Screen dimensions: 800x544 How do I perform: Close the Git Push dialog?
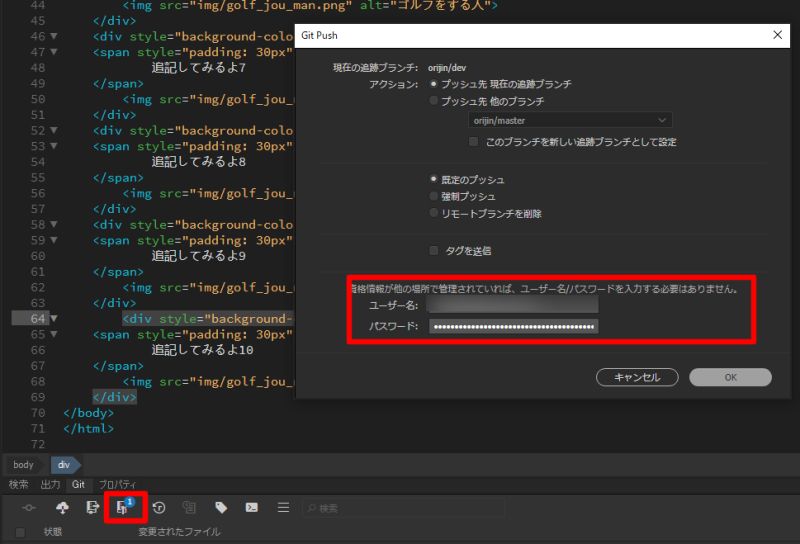coord(778,35)
